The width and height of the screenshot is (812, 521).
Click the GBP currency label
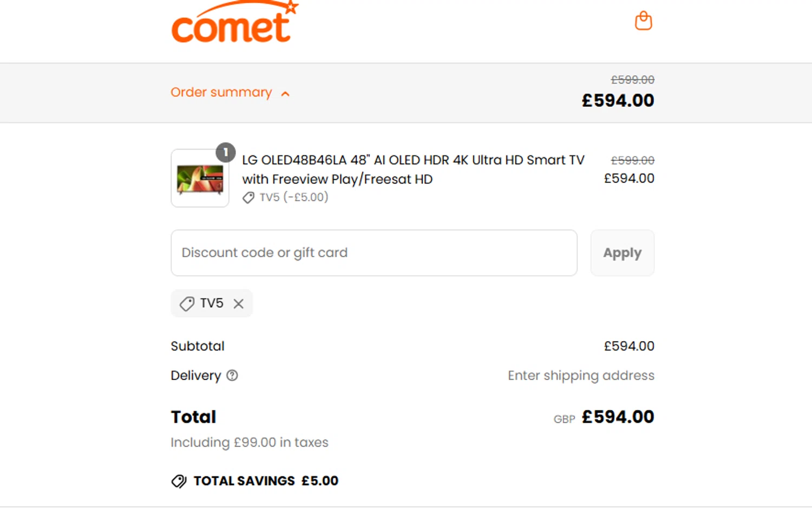(564, 419)
